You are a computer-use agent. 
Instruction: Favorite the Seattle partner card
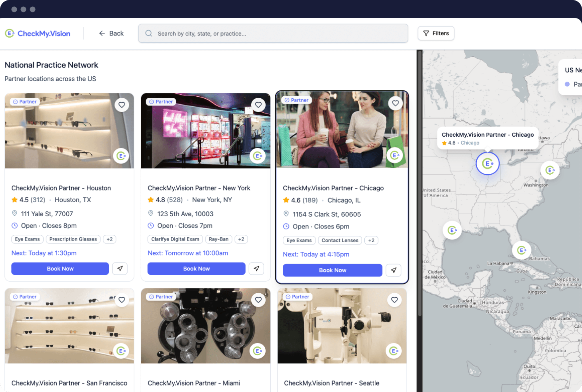click(x=394, y=300)
